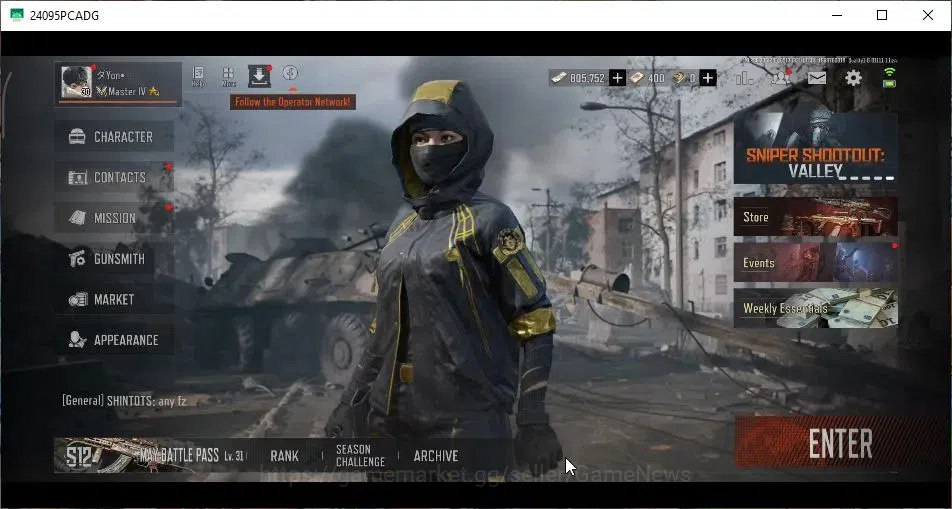
Task: Open the Weekly Essentials banner
Action: (x=815, y=308)
